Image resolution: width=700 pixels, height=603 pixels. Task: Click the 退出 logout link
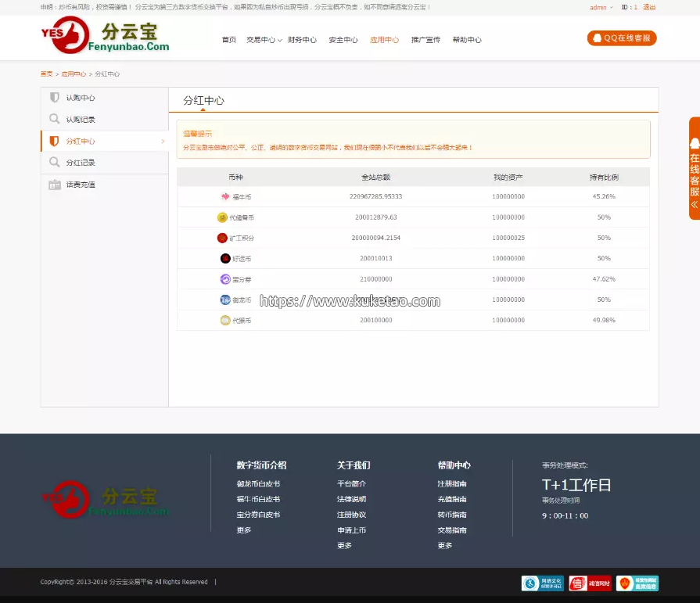[x=649, y=7]
